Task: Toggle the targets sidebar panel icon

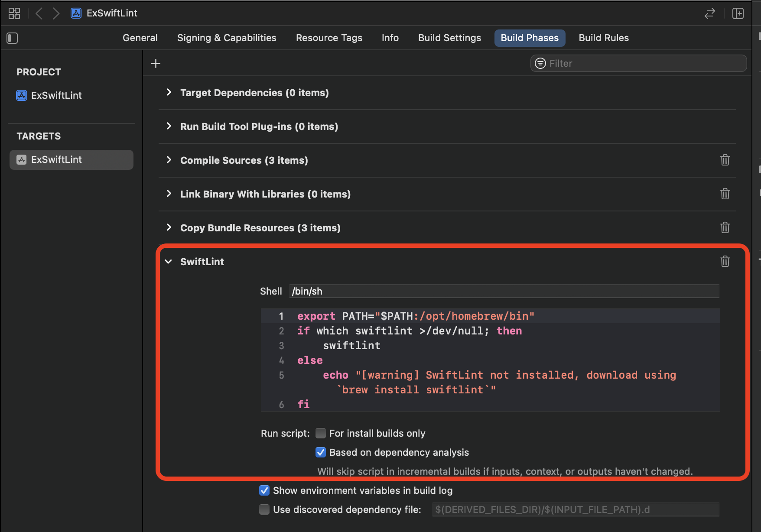Action: coord(12,38)
